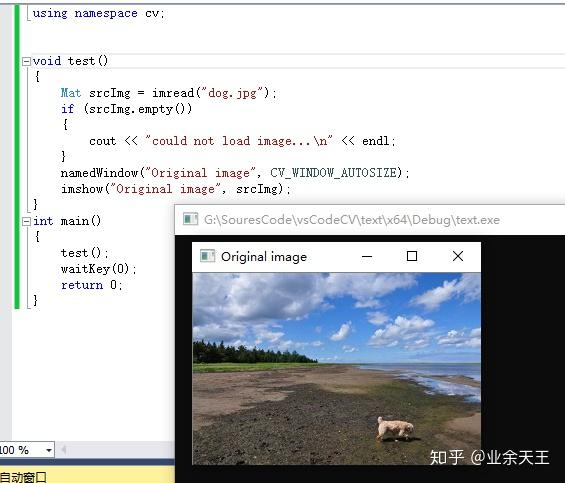Close the Original image window

[458, 256]
